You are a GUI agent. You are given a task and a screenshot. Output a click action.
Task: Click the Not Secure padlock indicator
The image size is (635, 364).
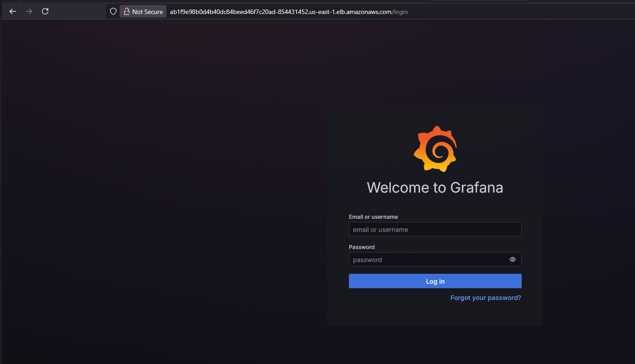point(143,12)
